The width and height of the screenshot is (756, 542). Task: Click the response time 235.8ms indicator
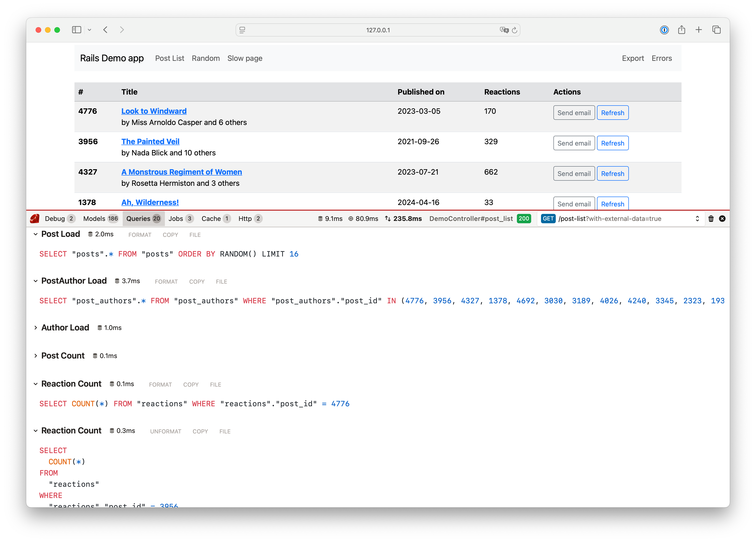pos(407,219)
